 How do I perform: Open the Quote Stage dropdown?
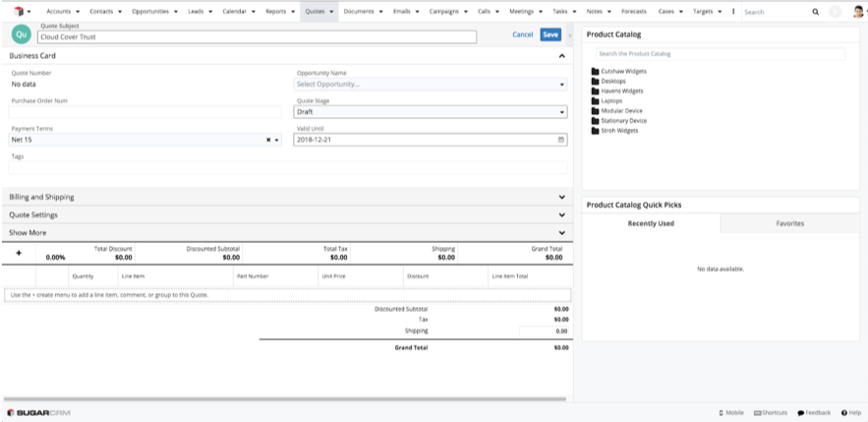pos(430,112)
